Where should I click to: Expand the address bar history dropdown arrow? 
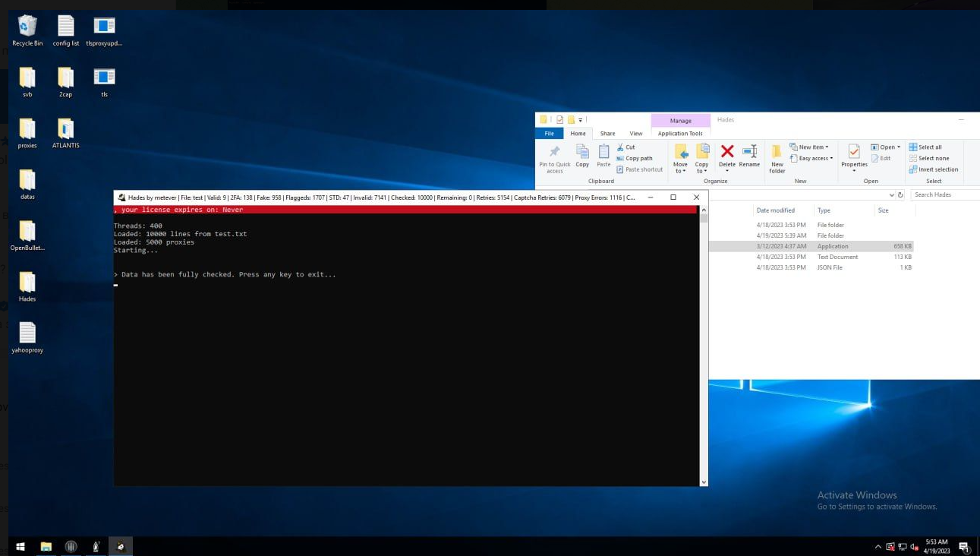(891, 195)
